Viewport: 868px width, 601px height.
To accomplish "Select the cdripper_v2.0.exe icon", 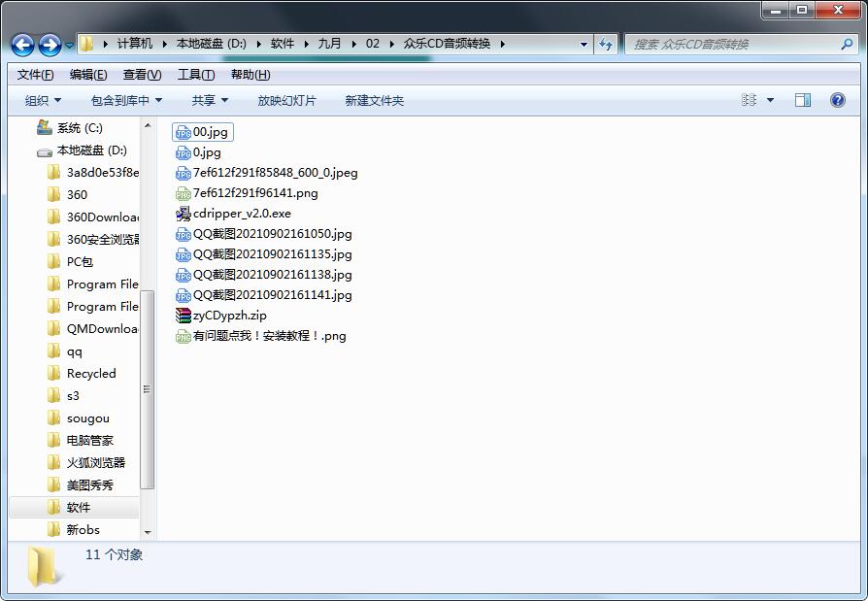I will 184,214.
